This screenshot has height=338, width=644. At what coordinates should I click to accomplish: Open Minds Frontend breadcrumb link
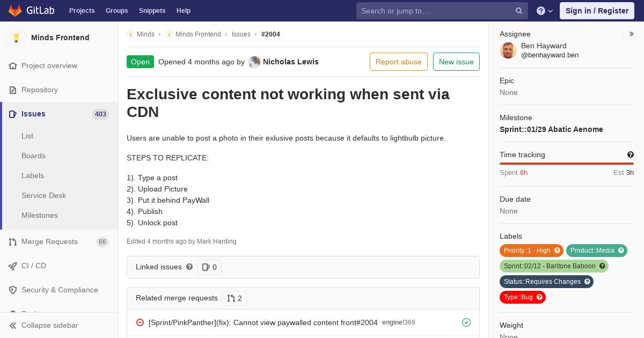[x=198, y=34]
